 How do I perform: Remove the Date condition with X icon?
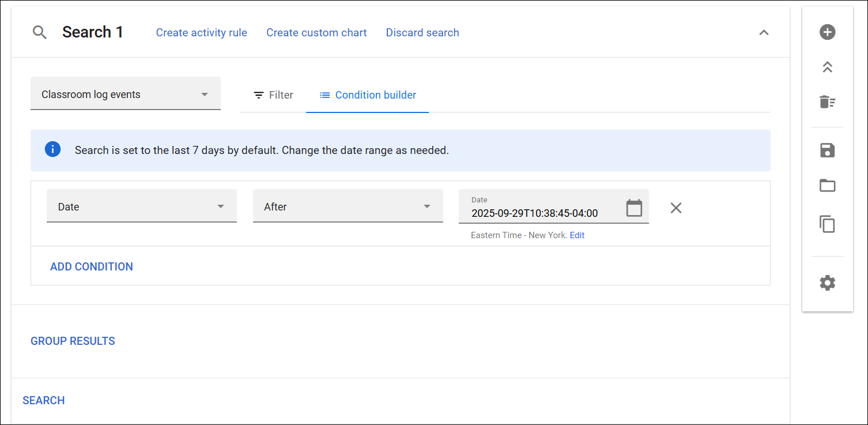click(676, 208)
